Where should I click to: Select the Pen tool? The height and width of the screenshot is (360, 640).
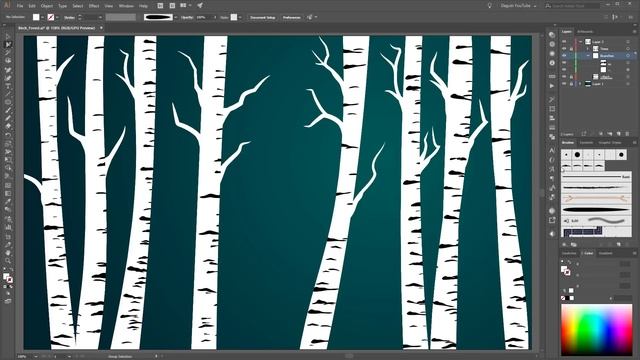8,70
